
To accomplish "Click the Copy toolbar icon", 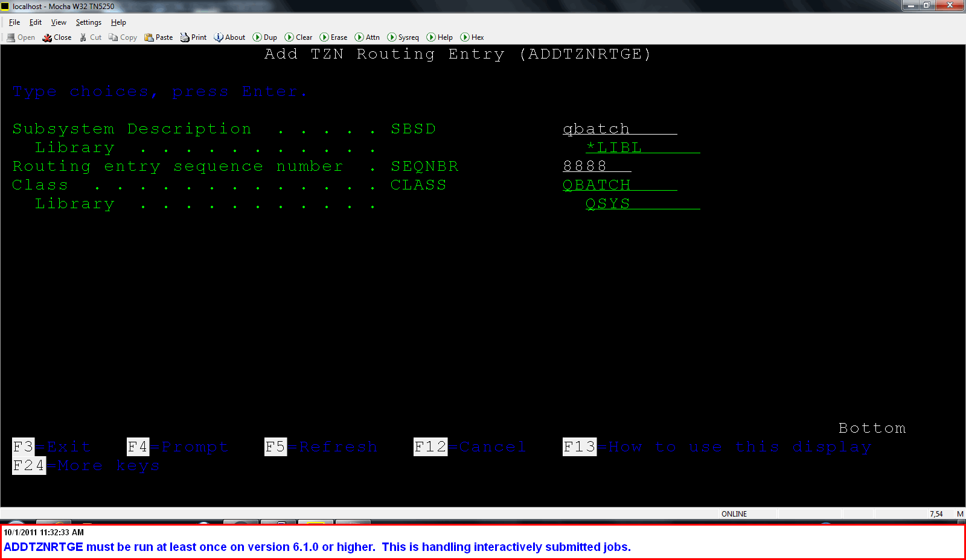I will (122, 37).
